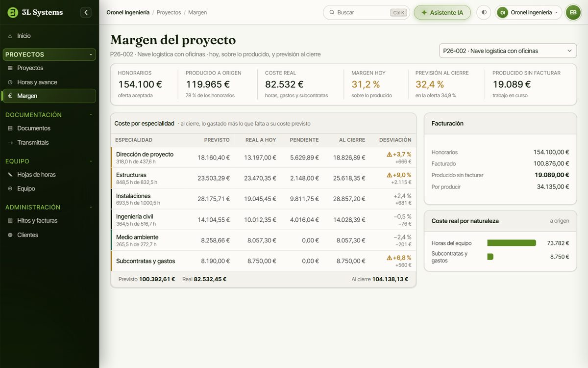The width and height of the screenshot is (588, 368).
Task: Open the EB user avatar menu
Action: [x=573, y=12]
